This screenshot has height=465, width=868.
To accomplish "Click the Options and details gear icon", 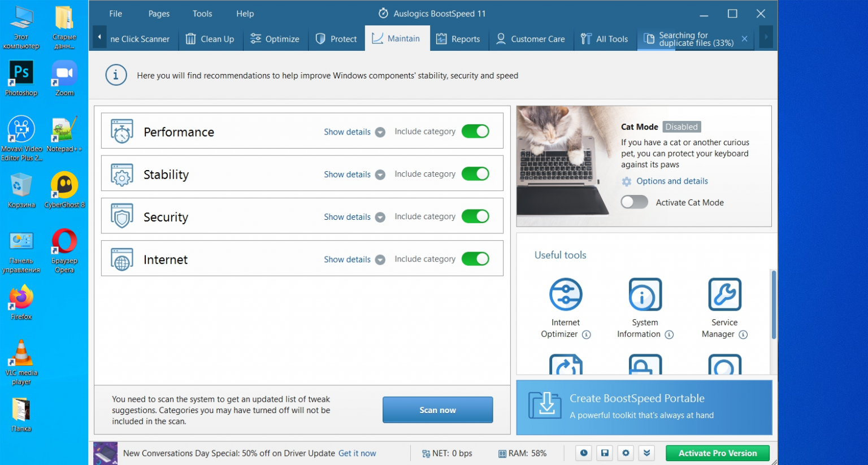I will 626,181.
